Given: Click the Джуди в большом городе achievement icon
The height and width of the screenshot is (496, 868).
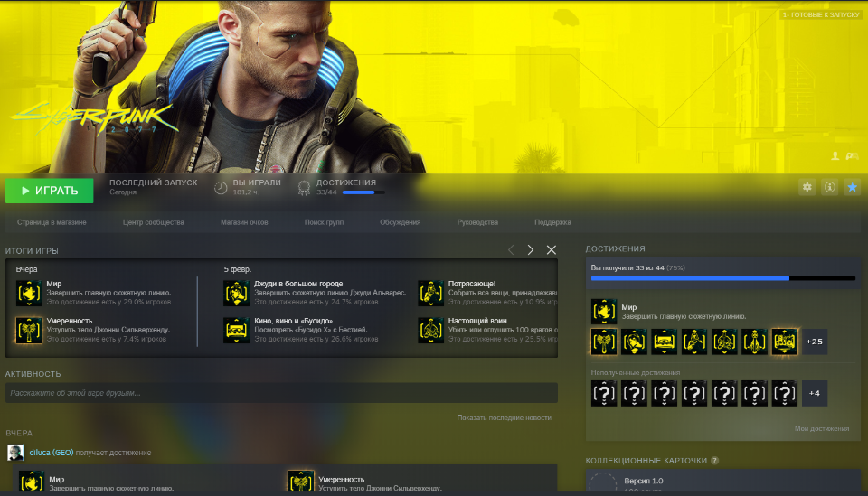Looking at the screenshot, I should 236,293.
